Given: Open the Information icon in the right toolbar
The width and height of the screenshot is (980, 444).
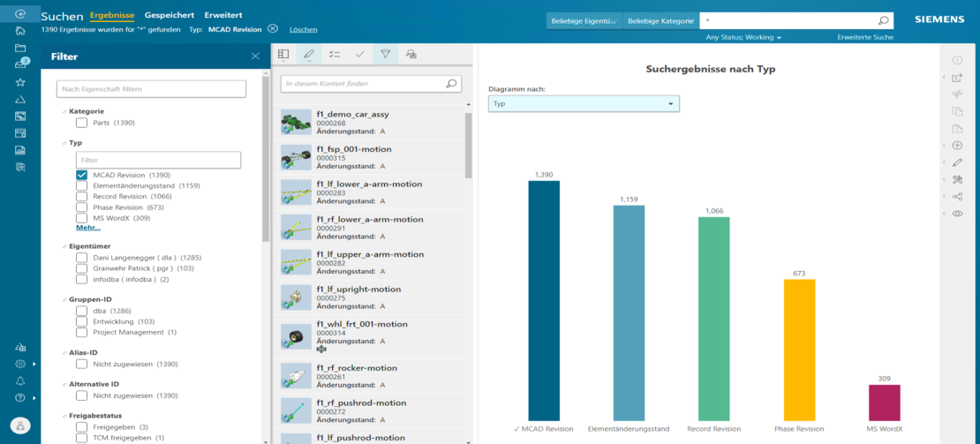Looking at the screenshot, I should click(957, 61).
